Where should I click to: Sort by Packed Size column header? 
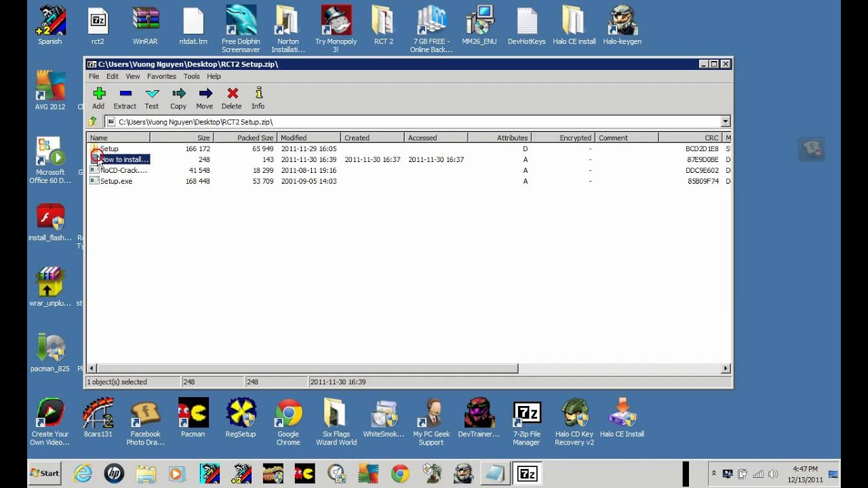pos(245,138)
